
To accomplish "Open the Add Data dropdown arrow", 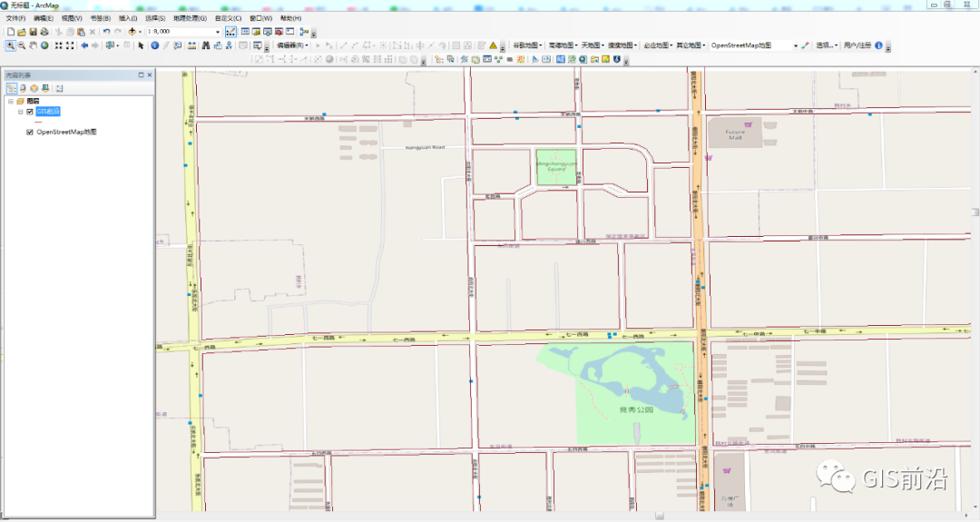I will tap(140, 31).
